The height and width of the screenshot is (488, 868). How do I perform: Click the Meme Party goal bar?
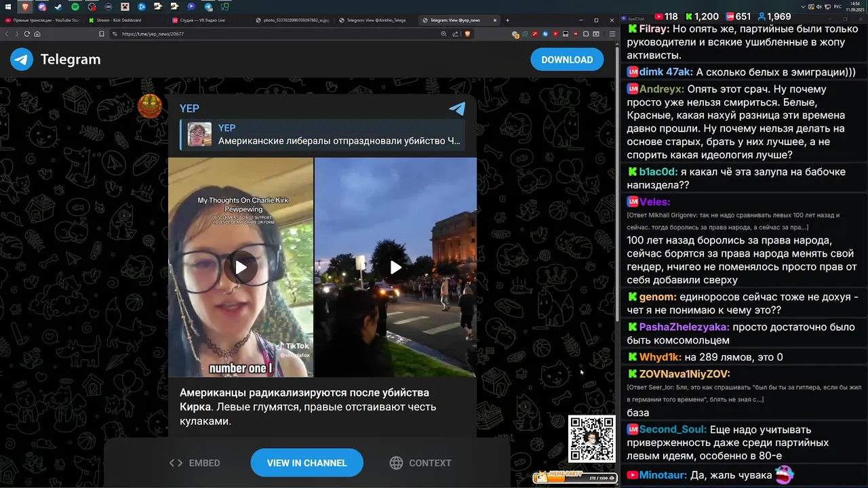tap(575, 478)
